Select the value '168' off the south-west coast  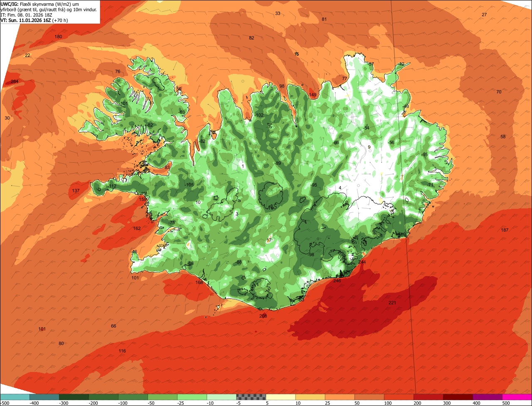click(x=199, y=283)
